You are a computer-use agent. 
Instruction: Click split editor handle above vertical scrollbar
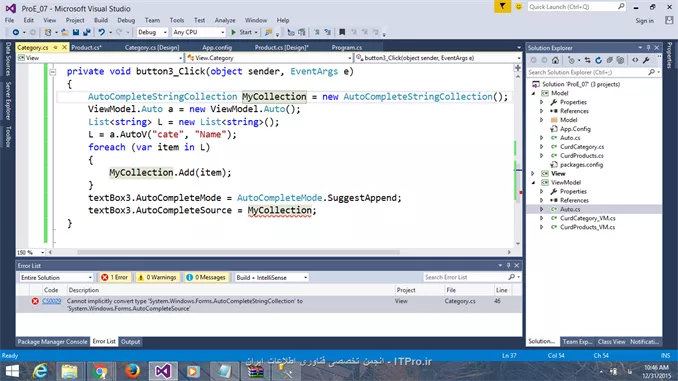518,68
